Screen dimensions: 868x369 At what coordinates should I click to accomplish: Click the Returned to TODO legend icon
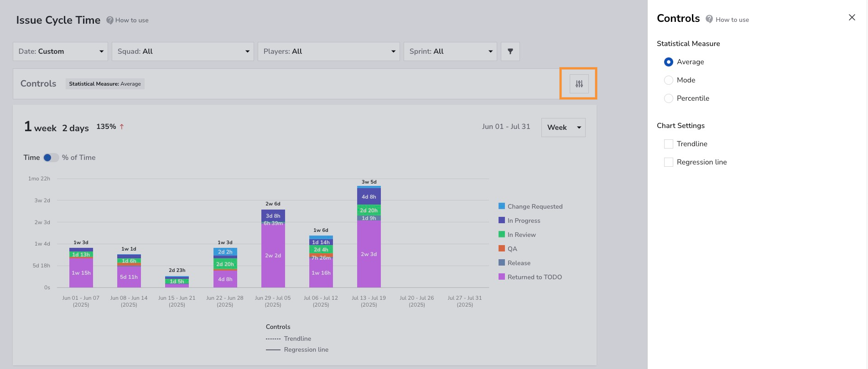pos(502,277)
